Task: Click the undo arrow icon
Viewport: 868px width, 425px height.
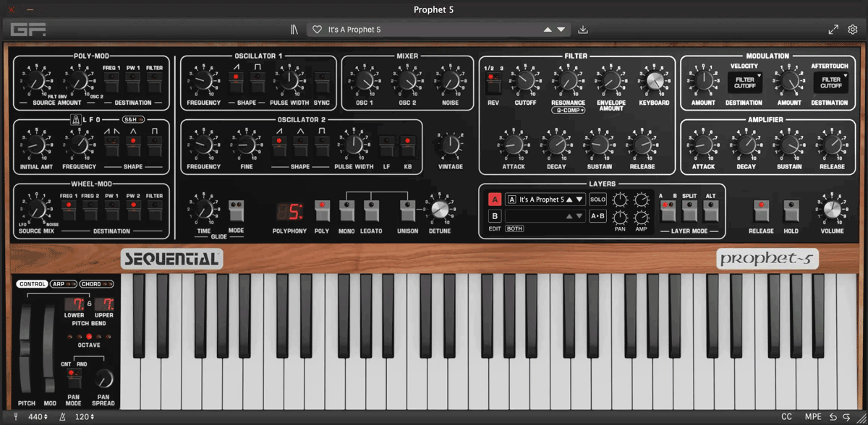Action: (x=833, y=417)
